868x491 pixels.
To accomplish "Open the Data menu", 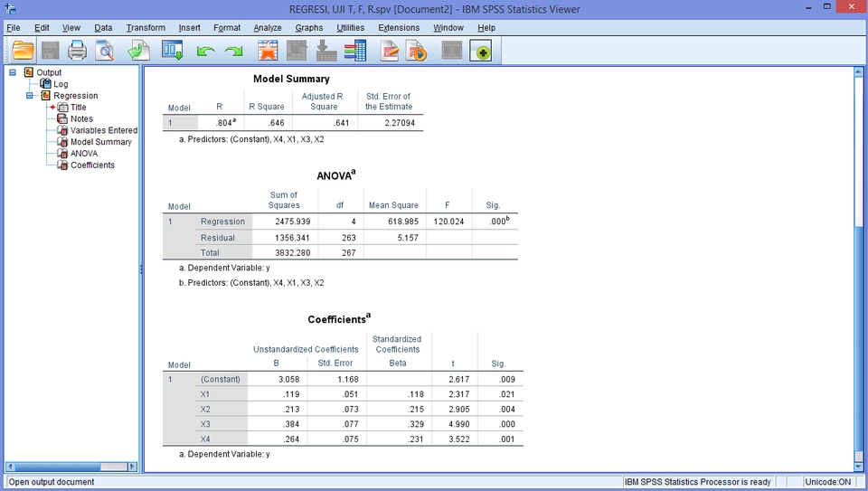I will click(x=103, y=28).
